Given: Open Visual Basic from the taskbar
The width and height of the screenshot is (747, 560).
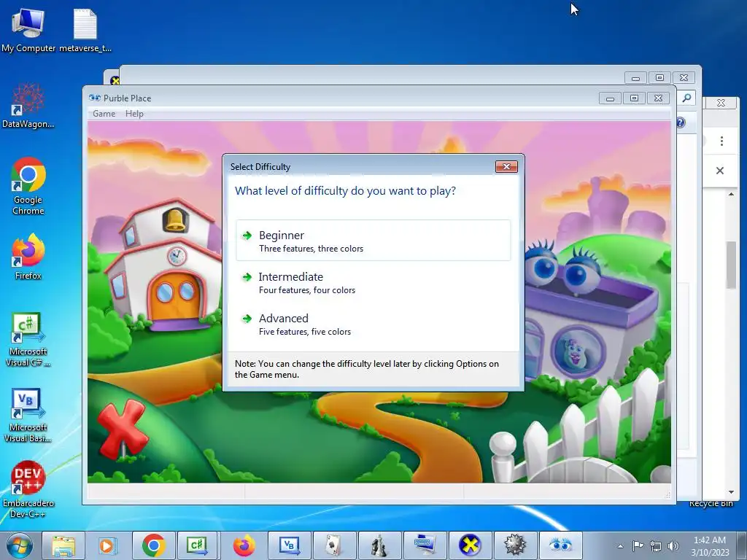Looking at the screenshot, I should tap(289, 545).
